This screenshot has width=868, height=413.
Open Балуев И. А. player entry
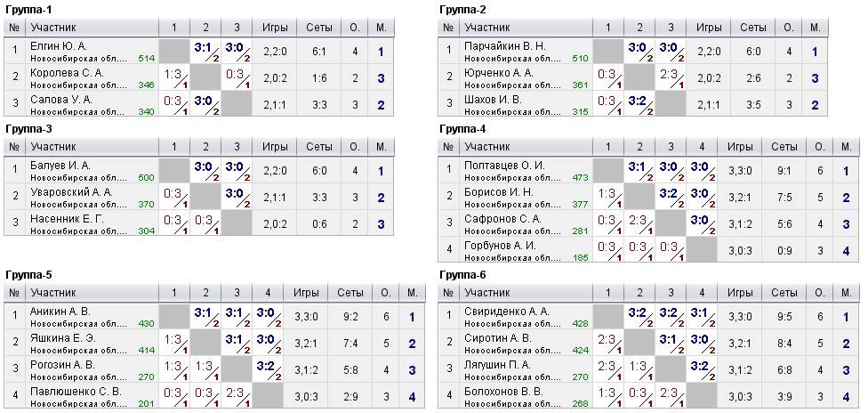60,166
